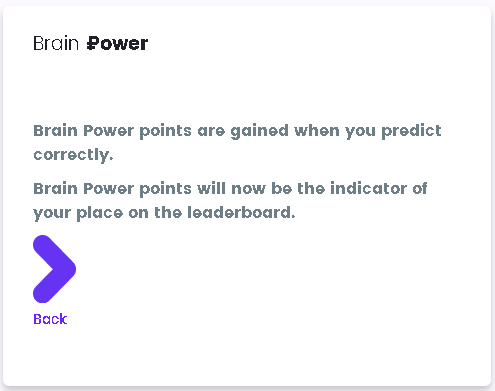Return to previous screen via chevron icon

54,269
